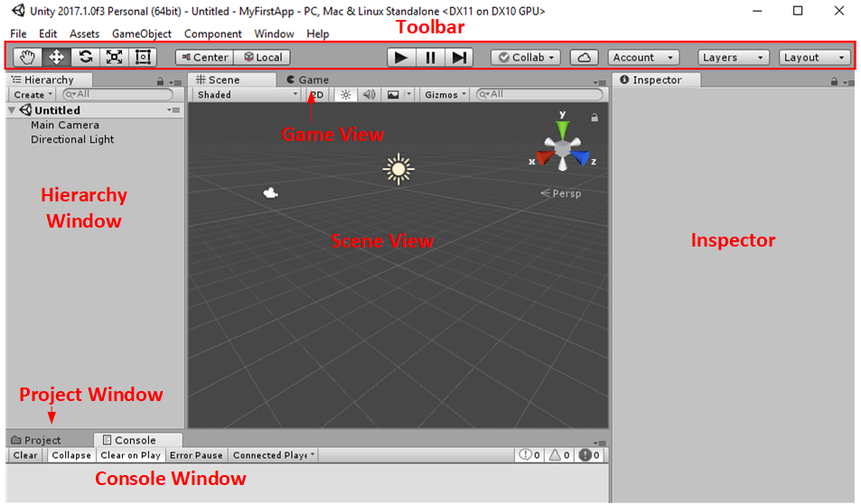Select the Move tool
This screenshot has height=504, width=861.
(x=56, y=57)
